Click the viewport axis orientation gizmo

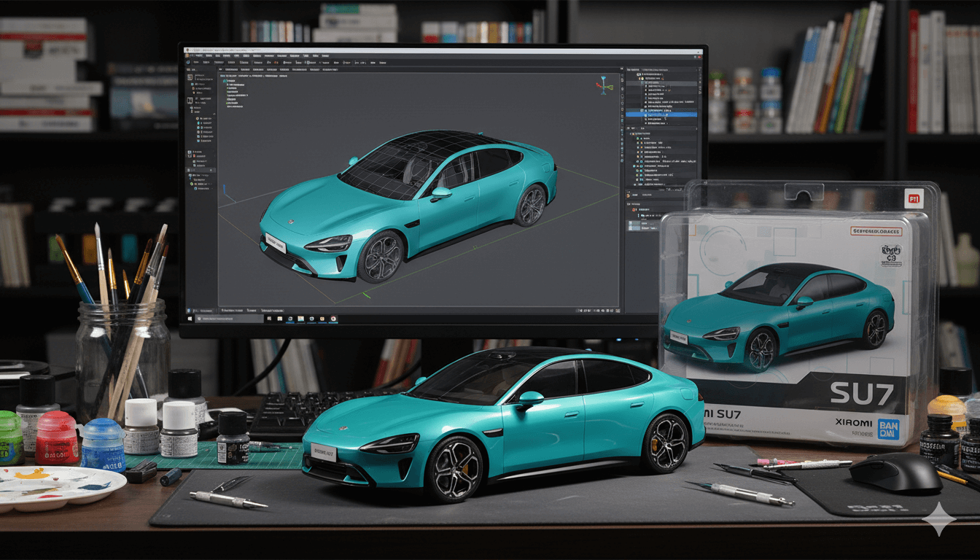click(604, 85)
